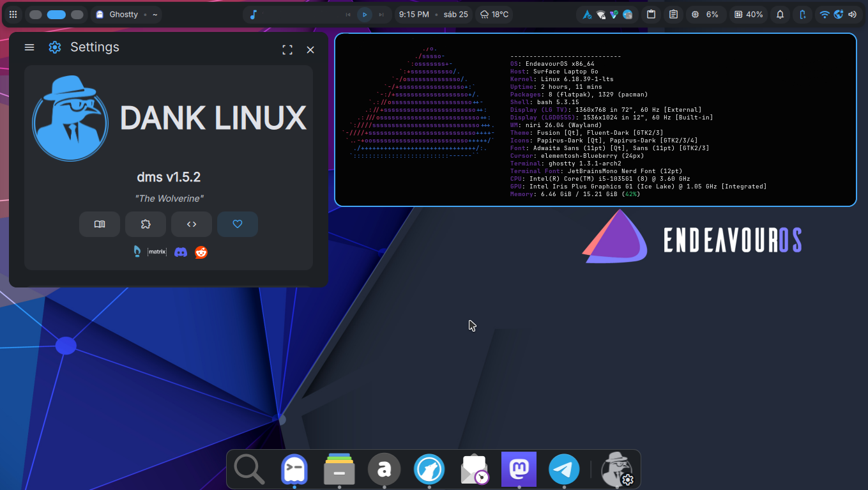Click the heart sponsor button
Screen dimensions: 868x490
[238, 224]
